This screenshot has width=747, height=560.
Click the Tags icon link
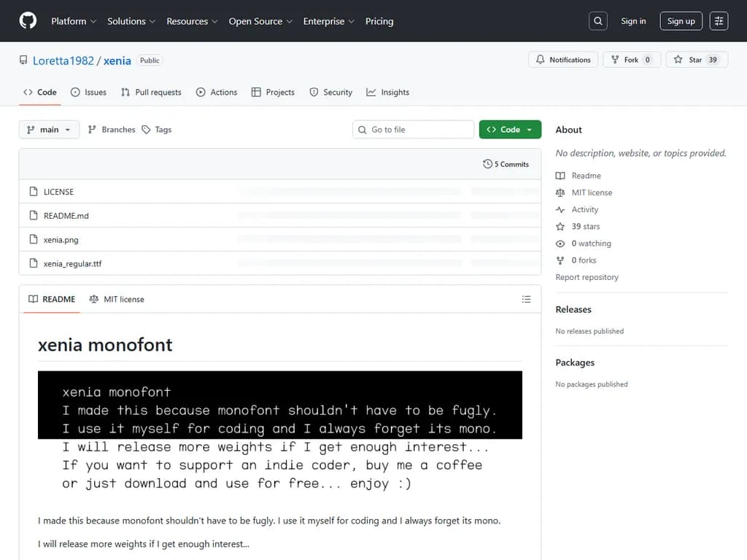156,129
